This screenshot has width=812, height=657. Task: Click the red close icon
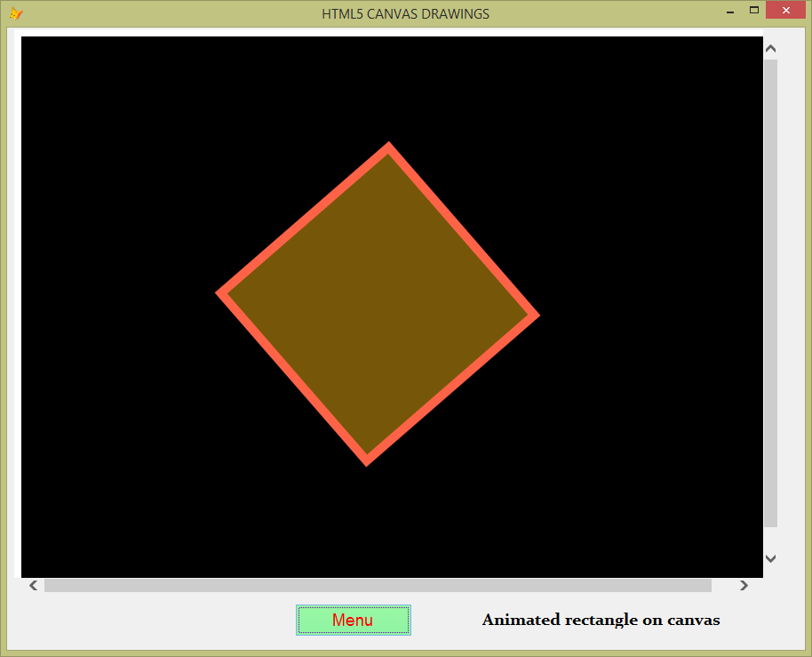click(785, 10)
